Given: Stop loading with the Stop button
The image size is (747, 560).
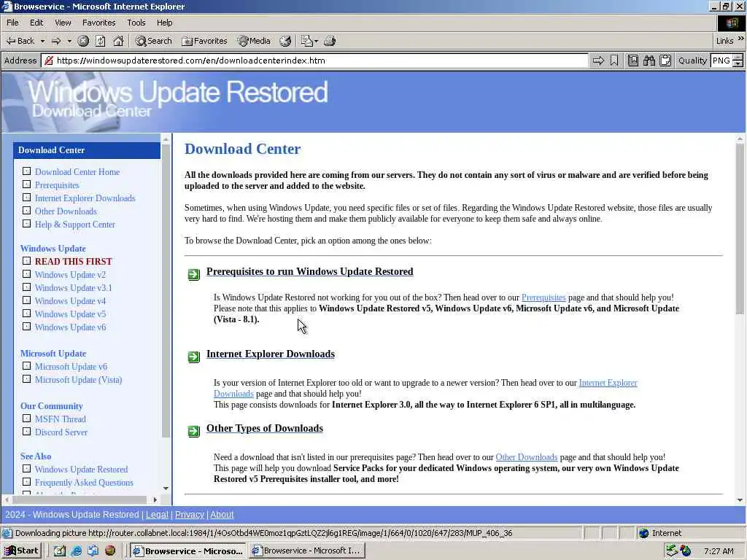Looking at the screenshot, I should click(83, 41).
